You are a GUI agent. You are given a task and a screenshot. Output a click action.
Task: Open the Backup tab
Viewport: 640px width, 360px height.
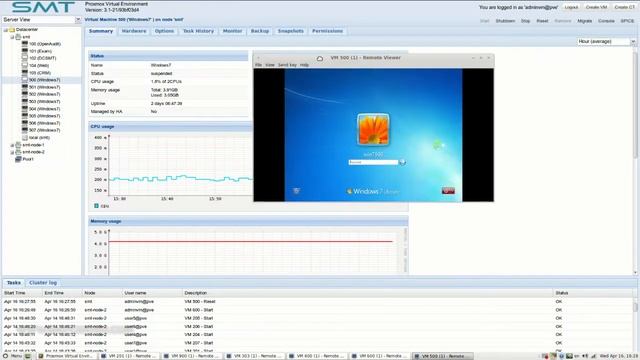260,31
